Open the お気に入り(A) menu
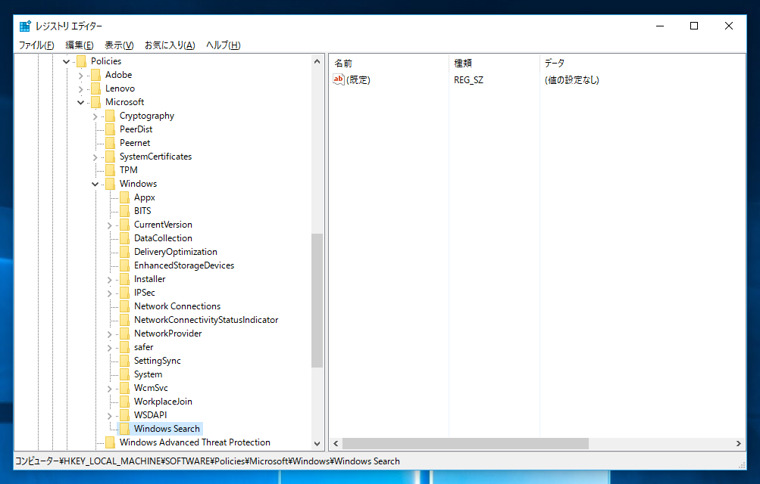Screen dimensions: 760x484 click(x=170, y=45)
